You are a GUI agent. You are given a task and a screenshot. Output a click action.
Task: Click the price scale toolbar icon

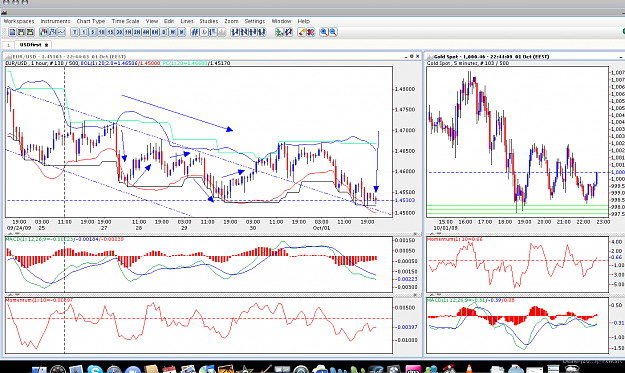[x=212, y=32]
